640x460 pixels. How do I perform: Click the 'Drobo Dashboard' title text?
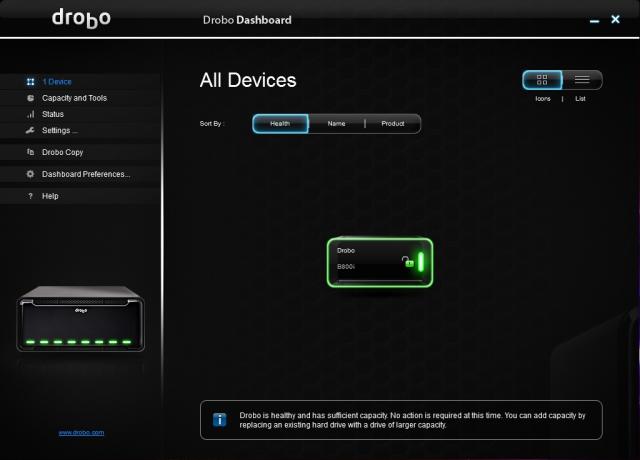click(247, 20)
